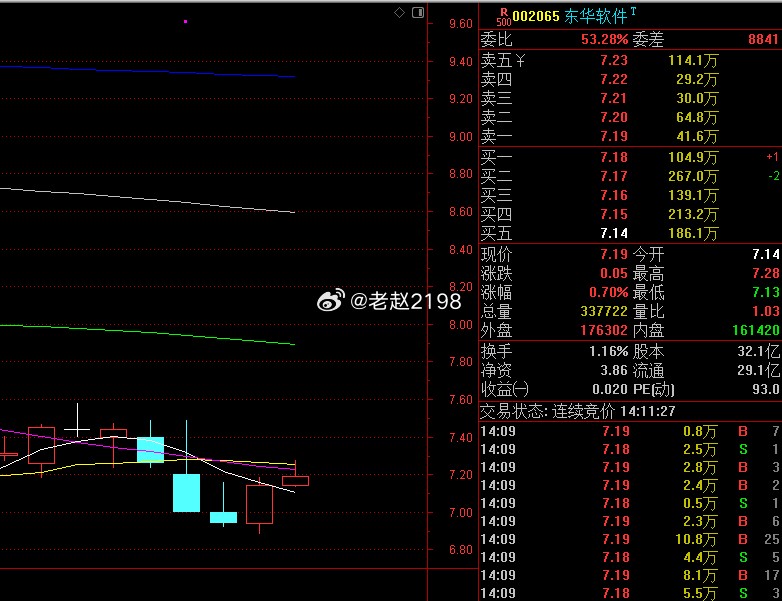Click the 流通 value 29.1亿
This screenshot has height=601, width=782.
tap(758, 371)
